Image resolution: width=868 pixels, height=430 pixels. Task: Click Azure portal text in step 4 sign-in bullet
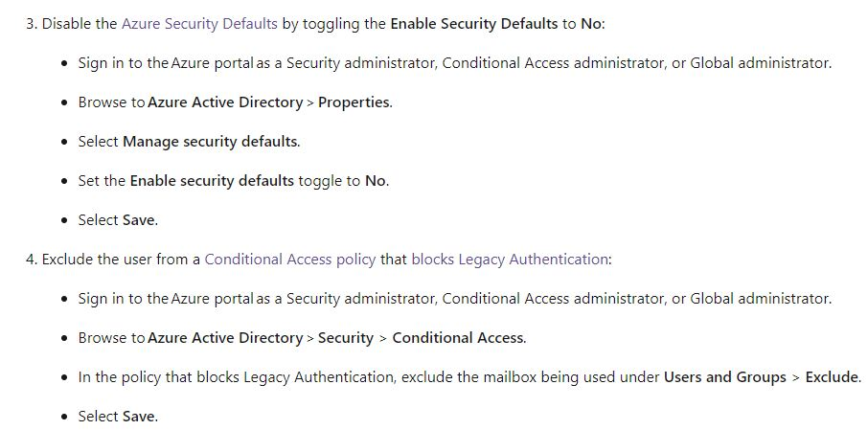coord(213,299)
